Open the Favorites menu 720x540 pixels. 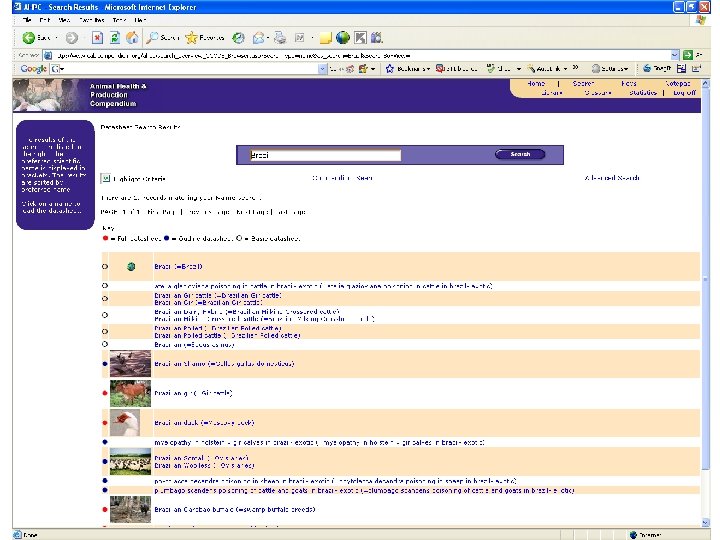pyautogui.click(x=92, y=20)
